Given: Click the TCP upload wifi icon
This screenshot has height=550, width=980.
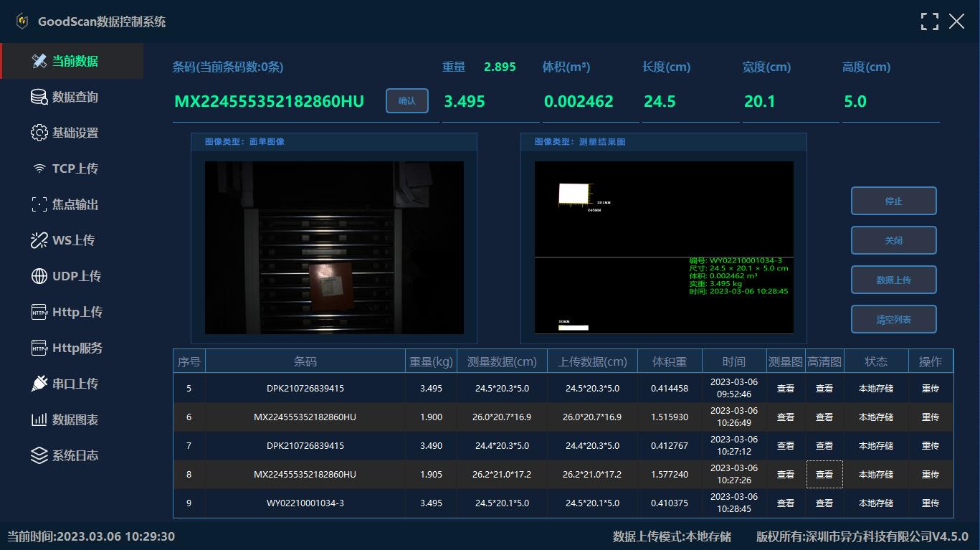Looking at the screenshot, I should click(x=39, y=169).
